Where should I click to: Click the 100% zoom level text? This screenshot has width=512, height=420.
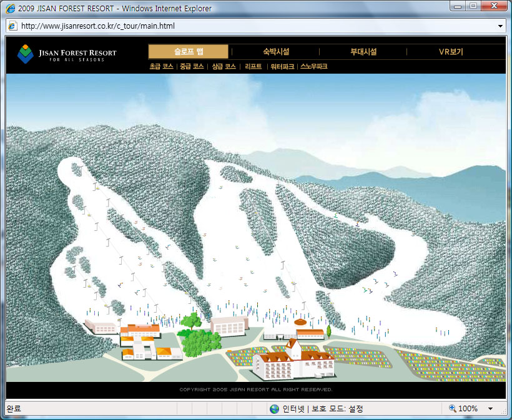(468, 409)
